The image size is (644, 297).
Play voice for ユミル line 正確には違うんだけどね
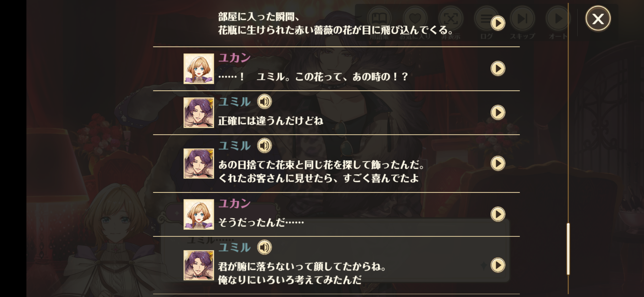click(x=264, y=102)
